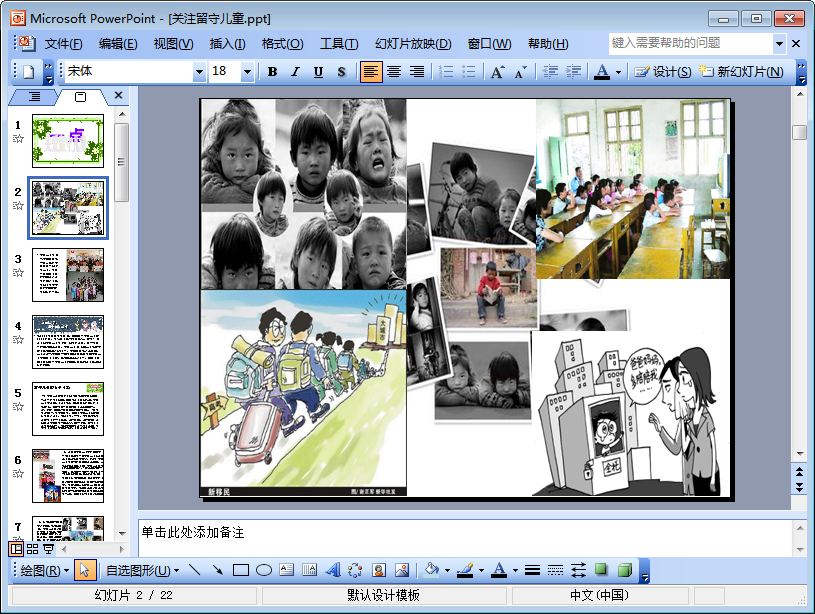
Task: Add a 新幻灯片(N) new slide
Action: 741,72
